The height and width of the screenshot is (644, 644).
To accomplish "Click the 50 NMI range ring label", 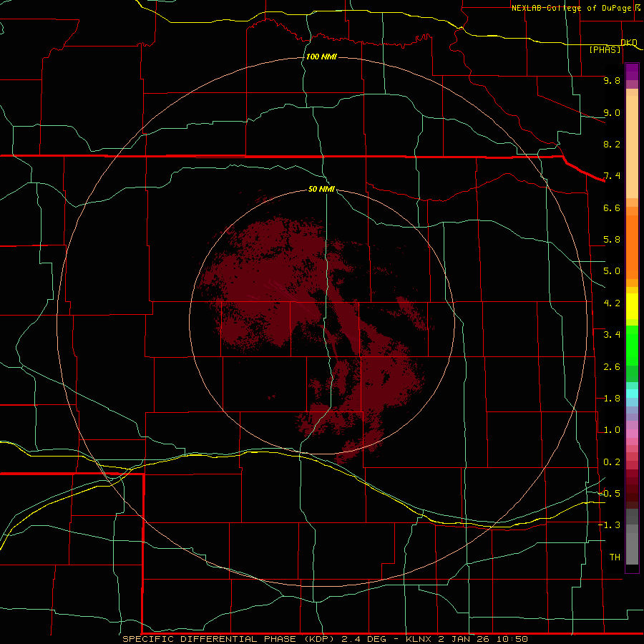I will (x=321, y=189).
